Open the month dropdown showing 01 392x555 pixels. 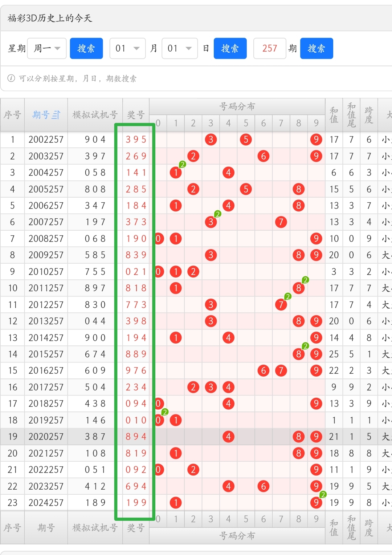pos(128,48)
